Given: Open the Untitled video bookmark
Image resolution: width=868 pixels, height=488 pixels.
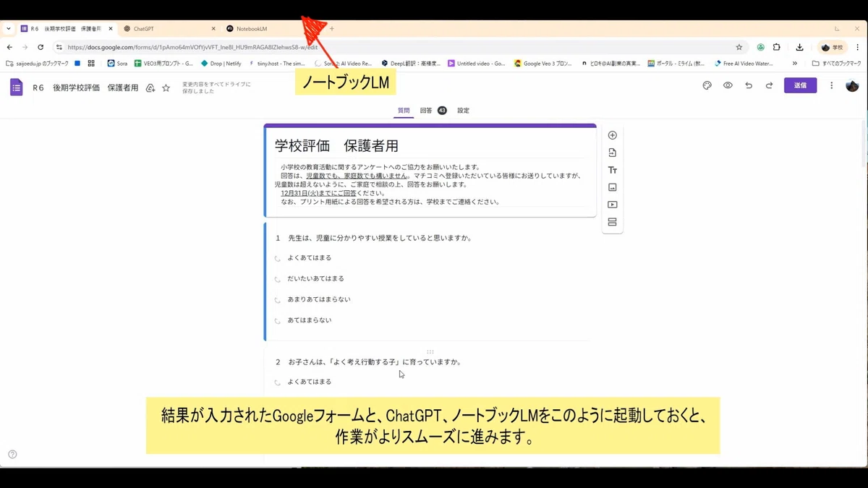Looking at the screenshot, I should pyautogui.click(x=477, y=64).
